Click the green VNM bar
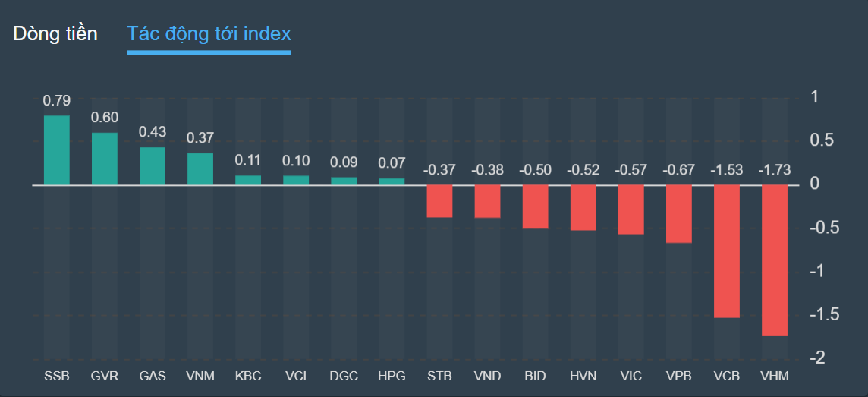 [x=200, y=169]
